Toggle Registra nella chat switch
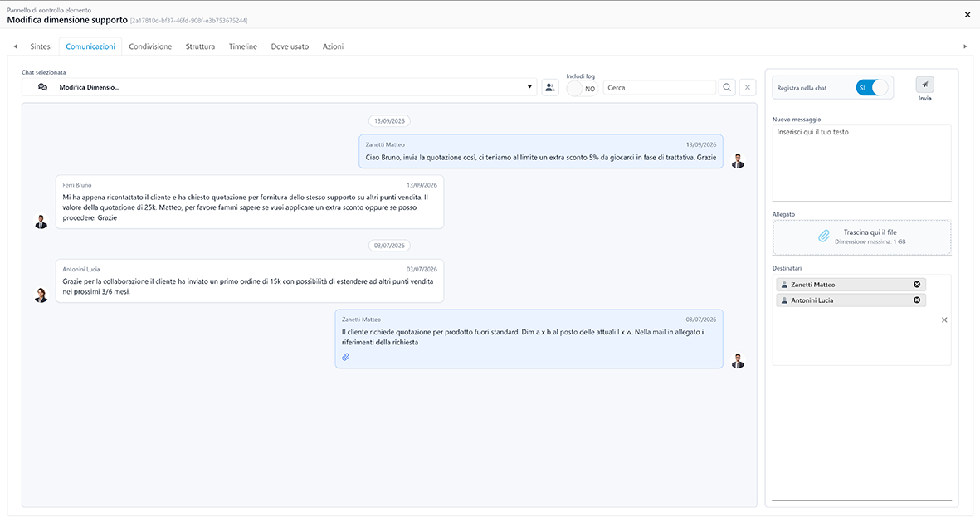Image resolution: width=980 pixels, height=522 pixels. coord(872,87)
